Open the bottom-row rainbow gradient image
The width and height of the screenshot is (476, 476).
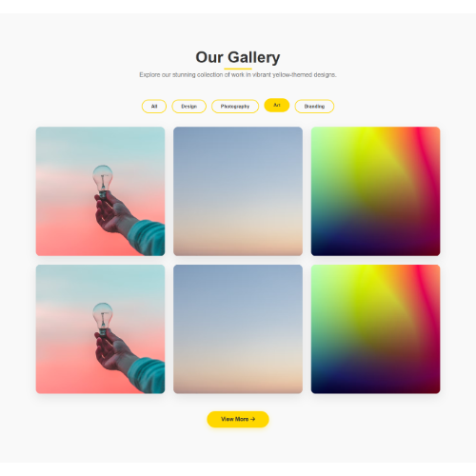pos(376,329)
